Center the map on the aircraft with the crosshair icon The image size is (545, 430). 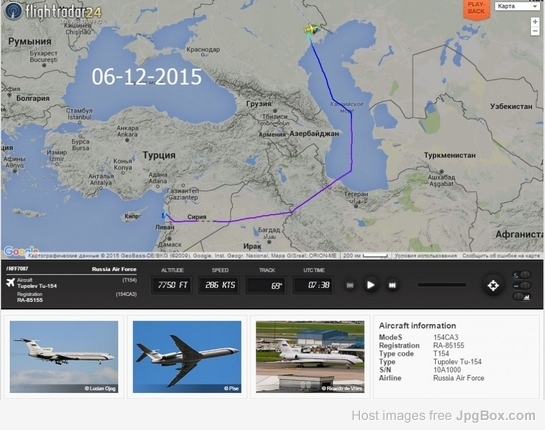coord(493,286)
